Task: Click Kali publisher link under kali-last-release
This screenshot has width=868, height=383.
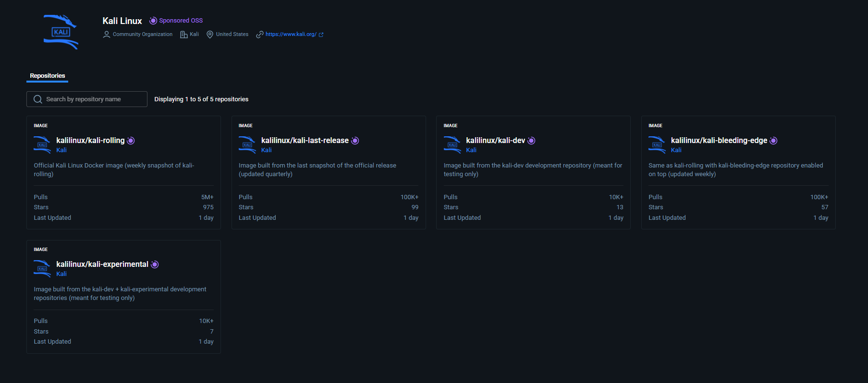Action: (x=267, y=150)
